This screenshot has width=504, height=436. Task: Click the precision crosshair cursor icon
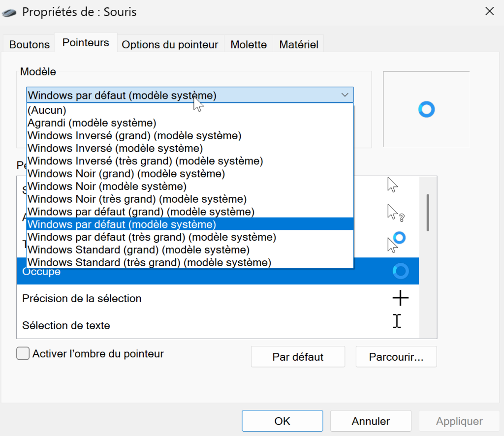click(401, 298)
